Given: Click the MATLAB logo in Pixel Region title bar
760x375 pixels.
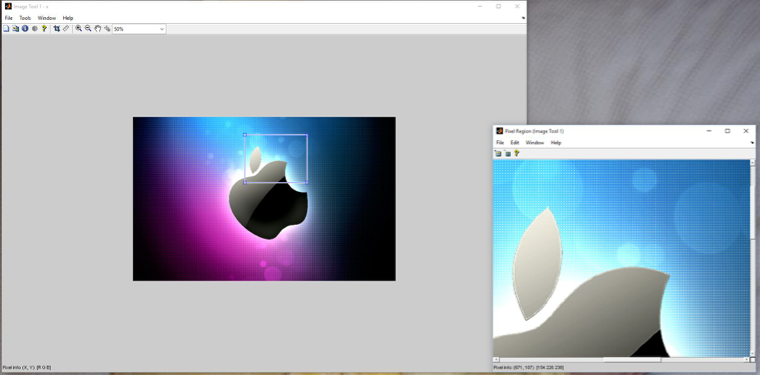Looking at the screenshot, I should (x=500, y=131).
